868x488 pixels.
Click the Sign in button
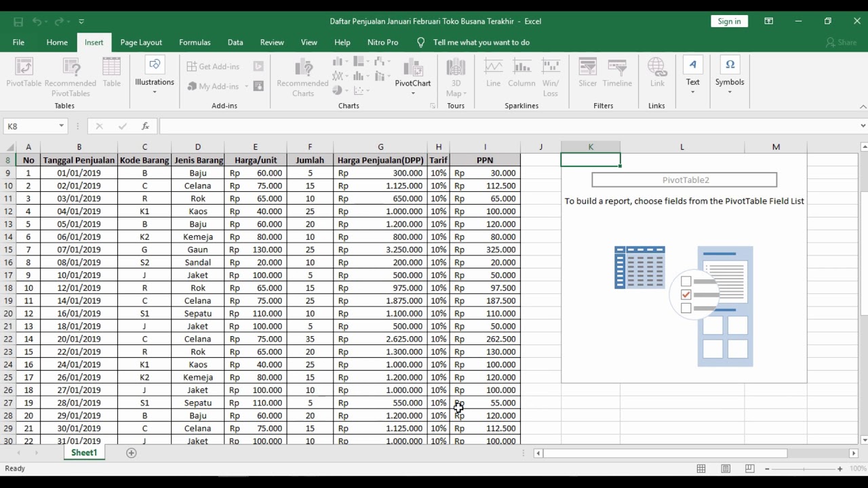click(730, 21)
